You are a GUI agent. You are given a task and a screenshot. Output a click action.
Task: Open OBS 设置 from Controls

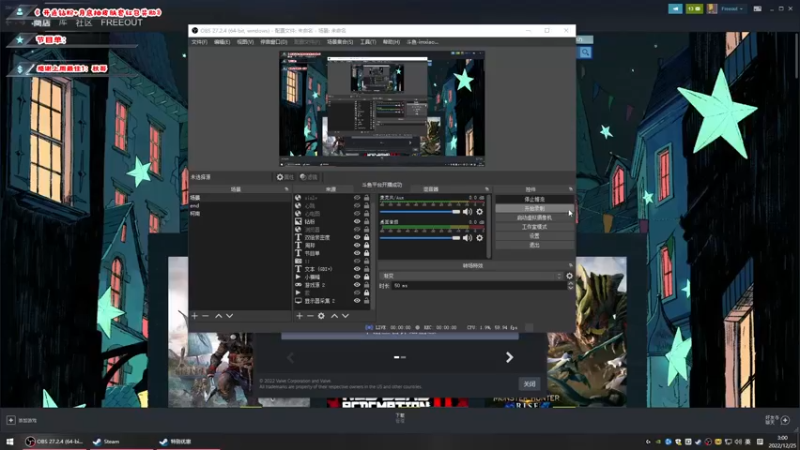[x=534, y=236]
